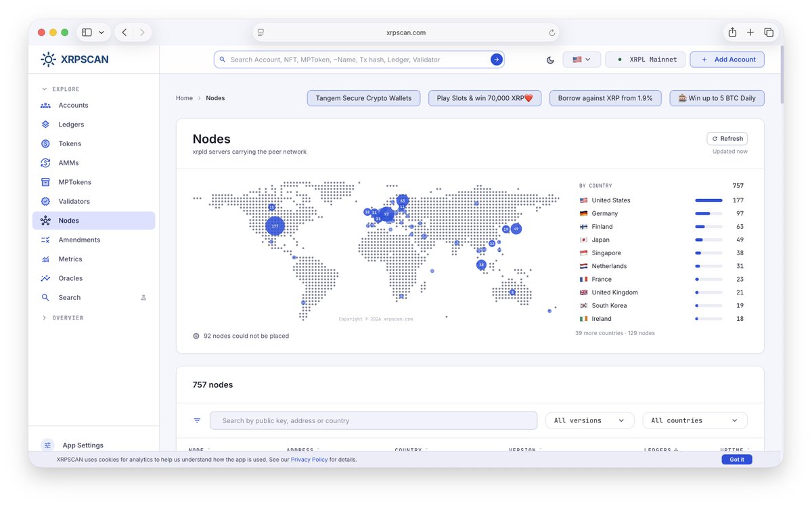Show Safari tab overview icon
Image resolution: width=812 pixels, height=505 pixels.
pos(769,32)
